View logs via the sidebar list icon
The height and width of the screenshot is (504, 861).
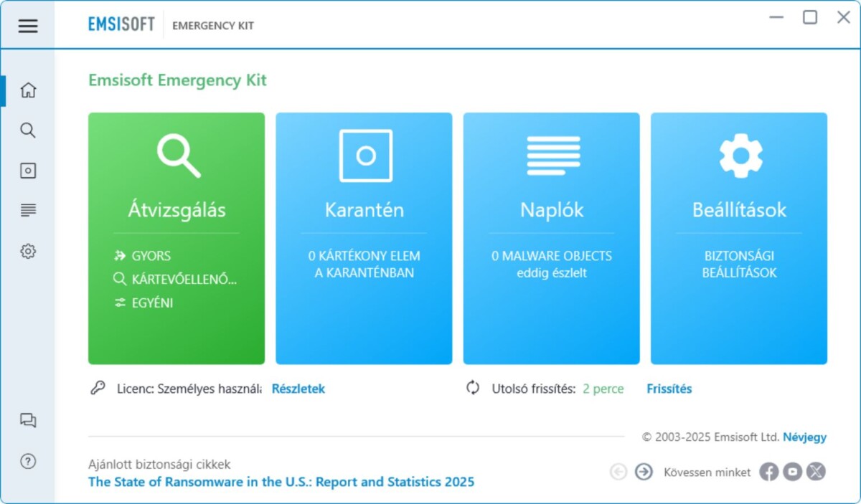[x=28, y=210]
